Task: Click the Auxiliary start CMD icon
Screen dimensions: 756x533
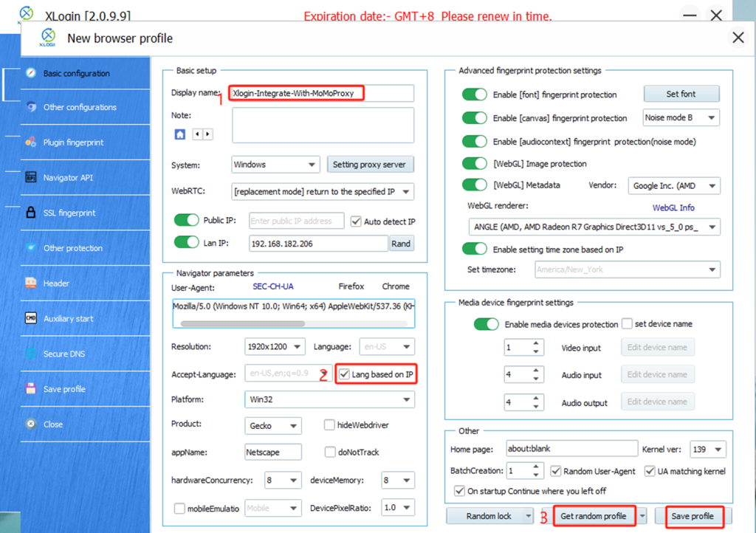Action: tap(30, 319)
